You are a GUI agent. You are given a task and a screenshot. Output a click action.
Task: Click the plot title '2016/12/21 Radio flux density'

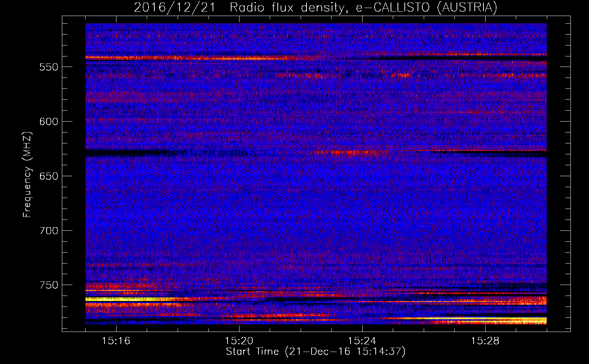(316, 7)
